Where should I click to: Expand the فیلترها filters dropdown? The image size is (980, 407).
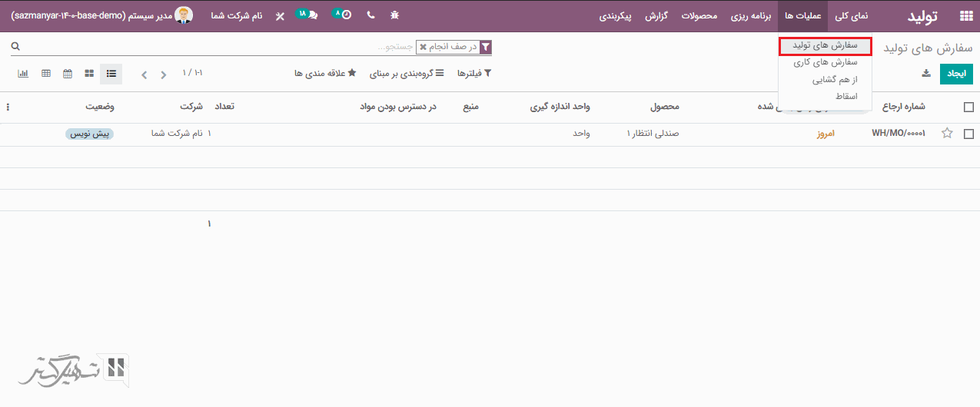474,74
